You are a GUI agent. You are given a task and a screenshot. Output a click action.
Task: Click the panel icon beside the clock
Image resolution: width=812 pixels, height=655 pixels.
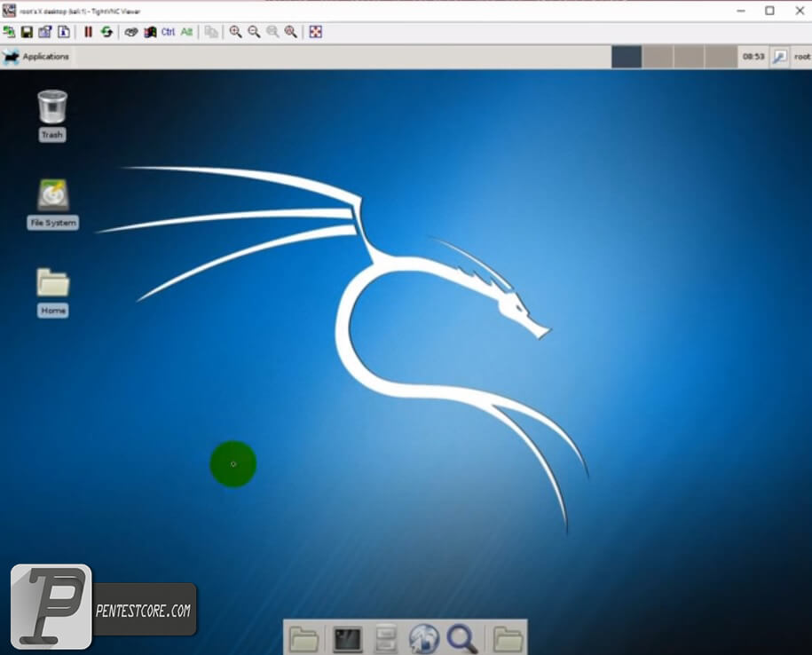779,57
